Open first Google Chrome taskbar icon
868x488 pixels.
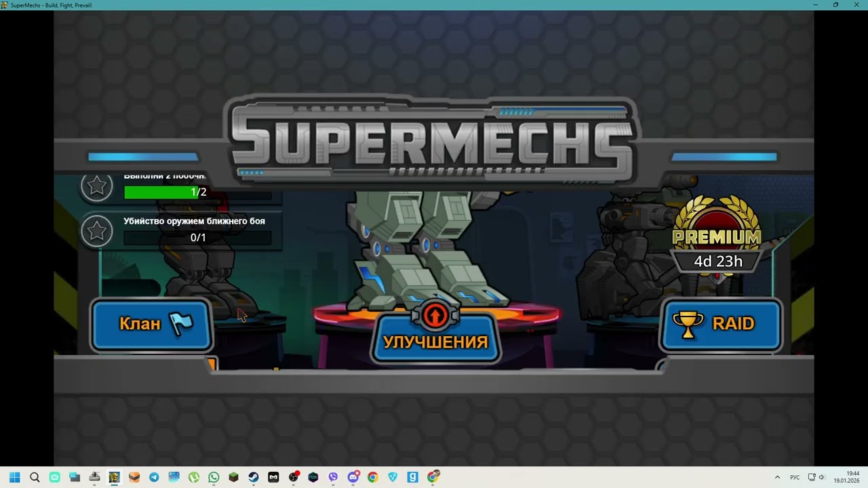tap(372, 477)
